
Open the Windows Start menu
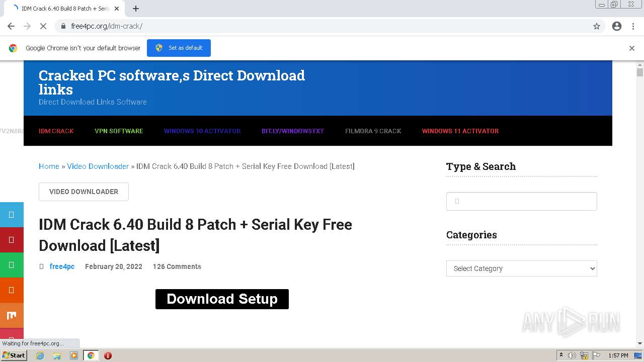[14, 355]
